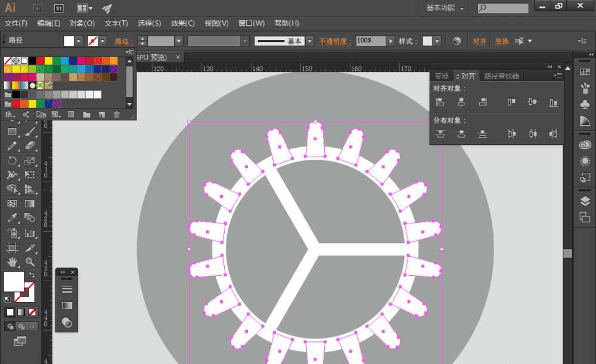Image resolution: width=596 pixels, height=364 pixels.
Task: Select the Hand tool
Action: point(12,262)
